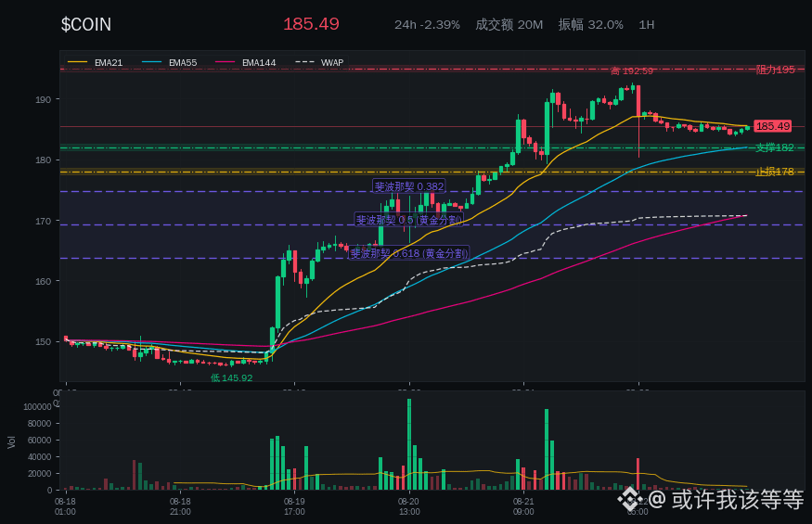This screenshot has height=524, width=812.
Task: Click the 阻力195 resistance label
Action: click(775, 70)
